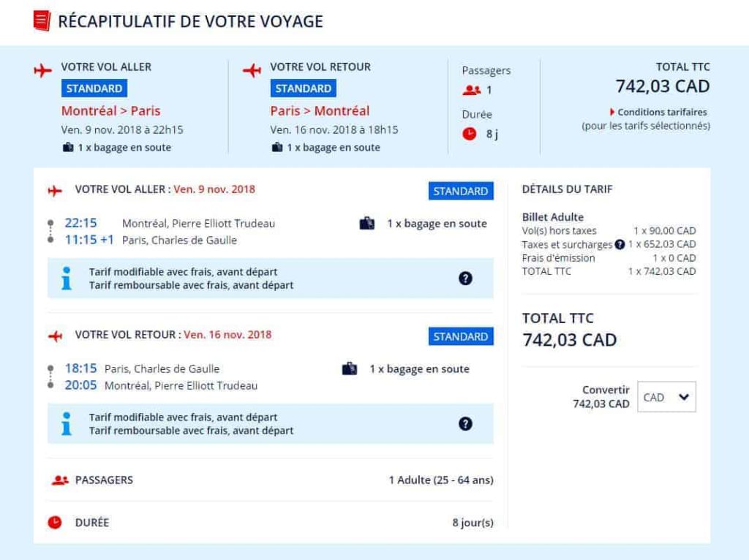749x560 pixels.
Task: Select the departure airplane icon for VOTRE VOL ALLER
Action: tap(42, 69)
